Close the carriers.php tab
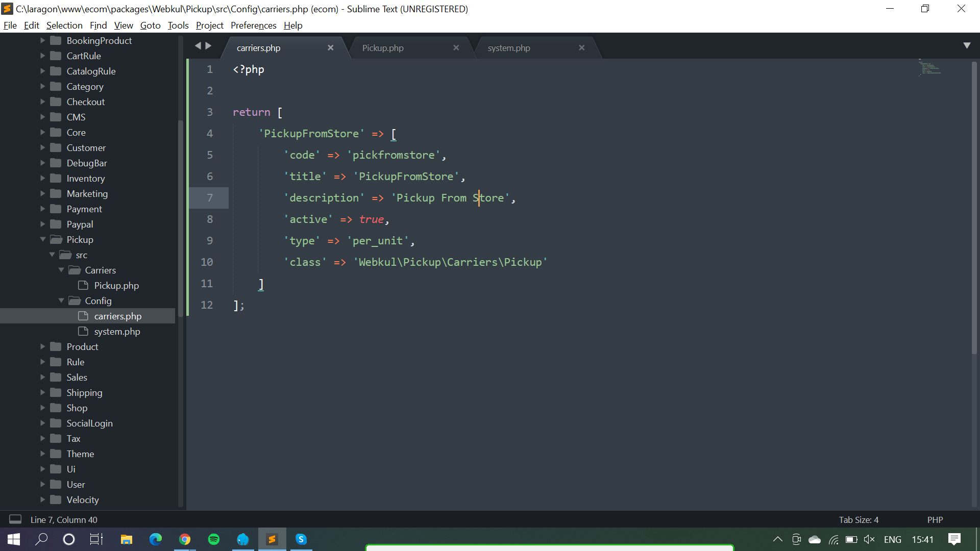Screen dimensions: 980x551 coord(330,47)
